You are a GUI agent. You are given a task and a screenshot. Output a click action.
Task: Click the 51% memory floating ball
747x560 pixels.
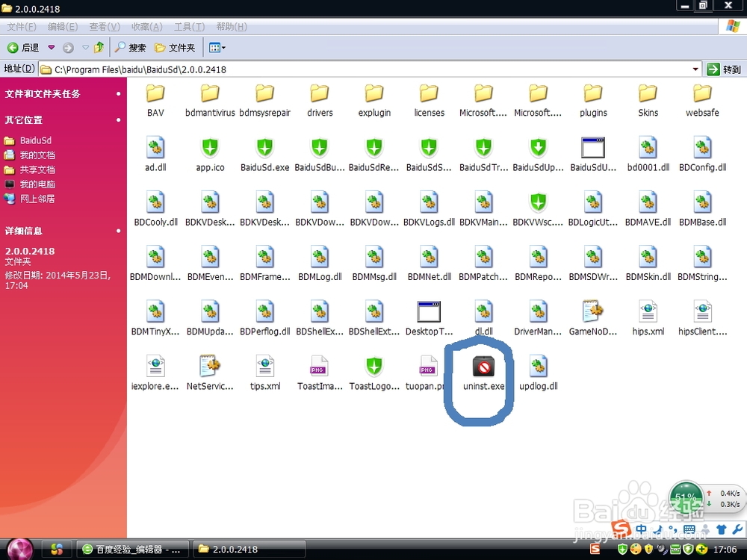pos(686,497)
